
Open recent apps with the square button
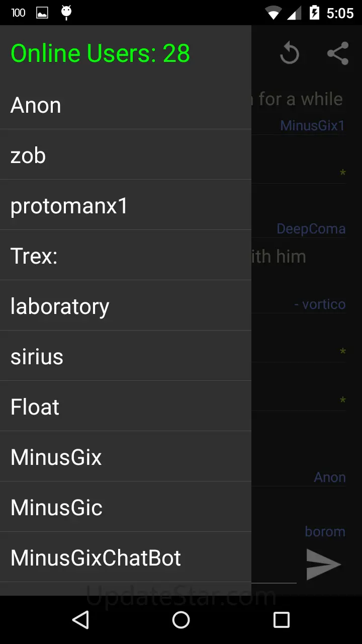coord(281,620)
